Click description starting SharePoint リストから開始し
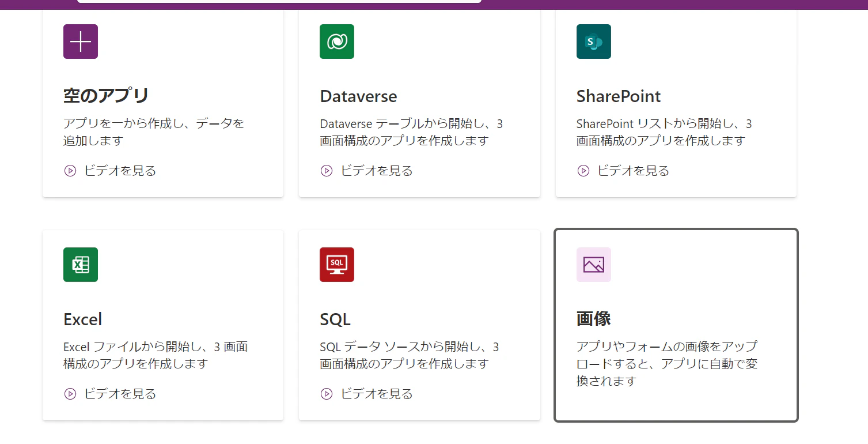This screenshot has height=444, width=868. [664, 132]
